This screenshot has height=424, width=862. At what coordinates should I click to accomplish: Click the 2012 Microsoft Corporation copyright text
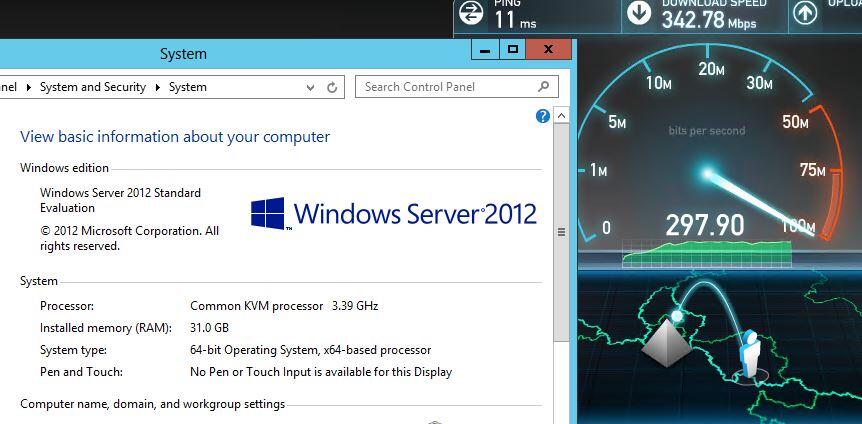(129, 238)
